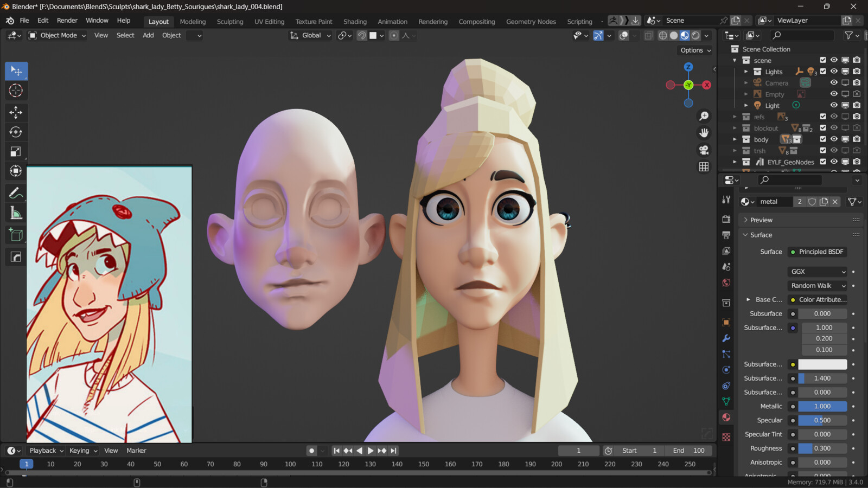Image resolution: width=868 pixels, height=488 pixels.
Task: Select the Add Cube tool
Action: tap(16, 235)
